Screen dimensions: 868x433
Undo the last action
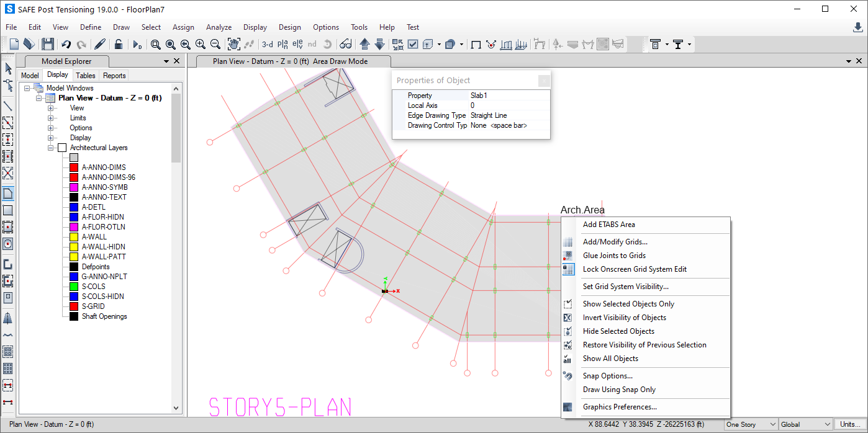point(67,44)
